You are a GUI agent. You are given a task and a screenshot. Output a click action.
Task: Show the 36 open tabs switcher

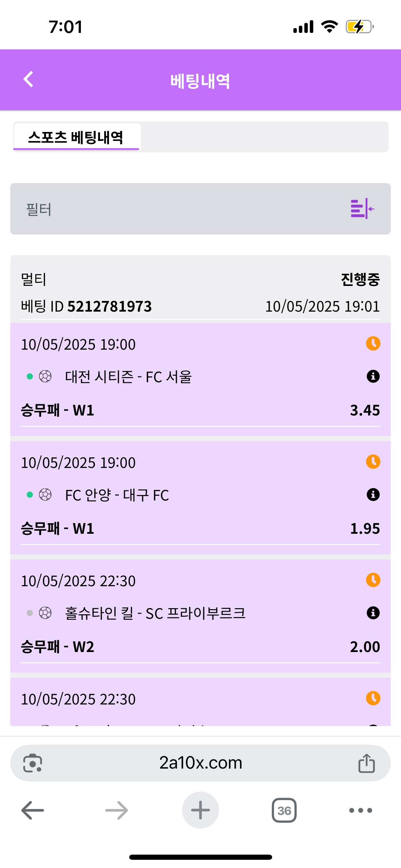pos(284,810)
